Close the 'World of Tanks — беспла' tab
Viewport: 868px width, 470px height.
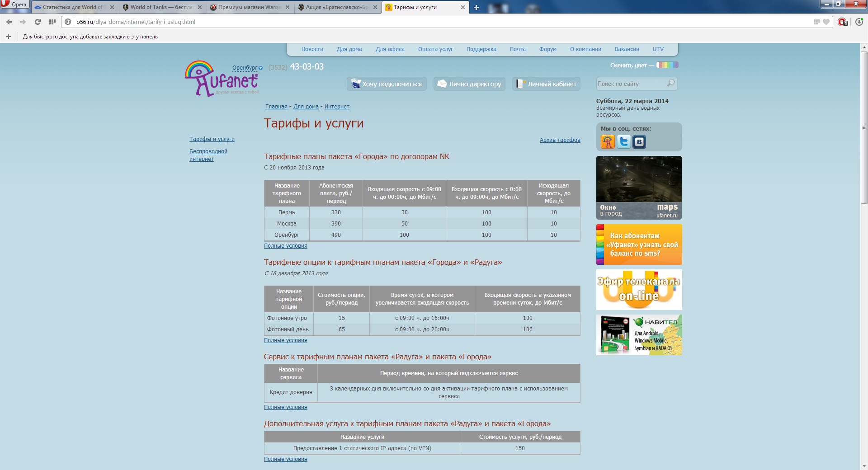click(200, 7)
